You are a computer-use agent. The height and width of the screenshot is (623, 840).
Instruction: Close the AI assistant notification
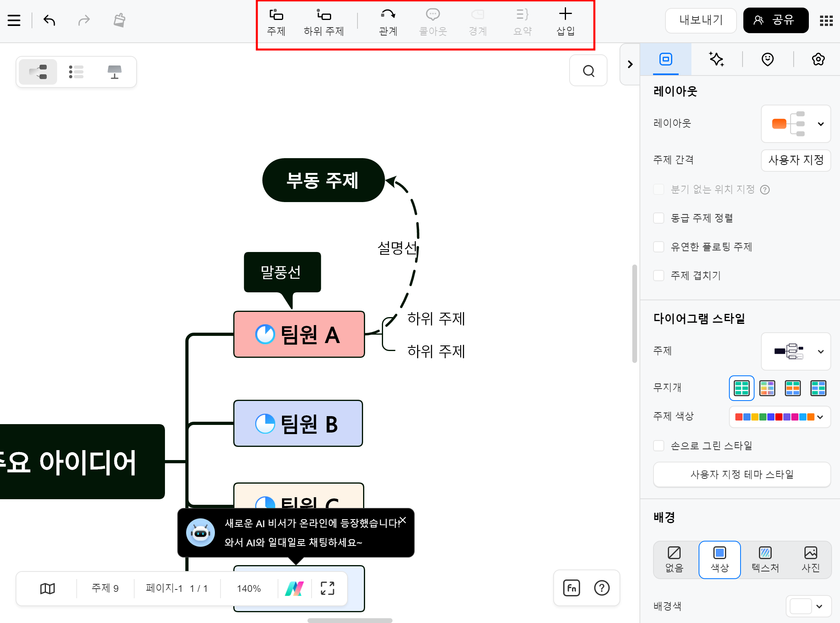(403, 520)
